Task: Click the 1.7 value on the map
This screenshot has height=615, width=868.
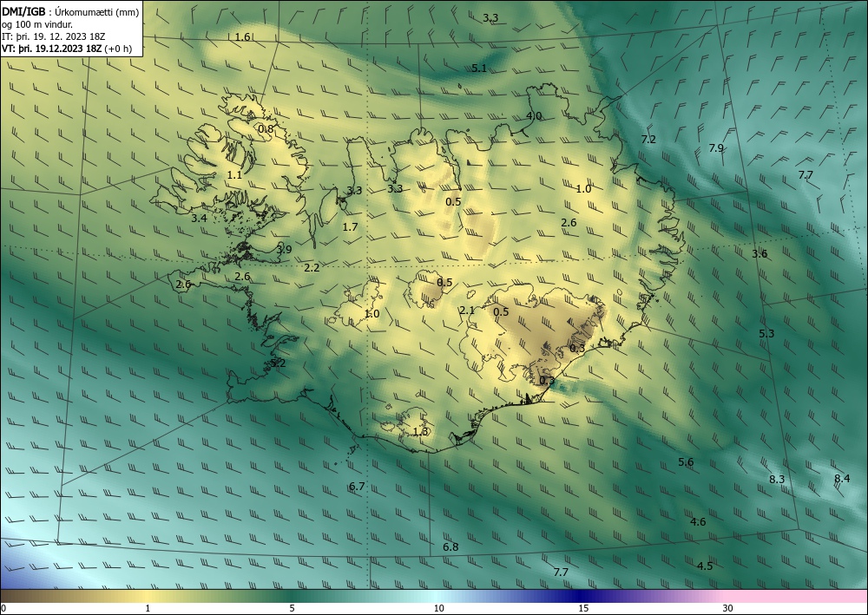Action: [350, 226]
